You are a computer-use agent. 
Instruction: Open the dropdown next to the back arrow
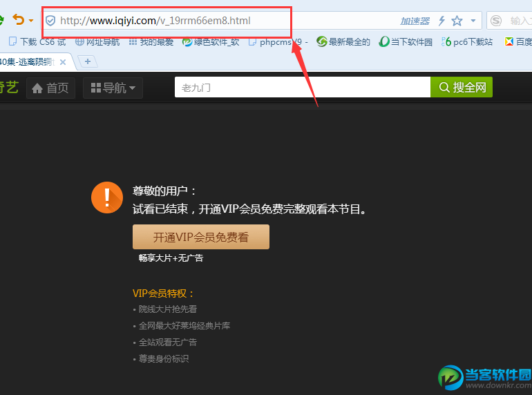pyautogui.click(x=31, y=21)
